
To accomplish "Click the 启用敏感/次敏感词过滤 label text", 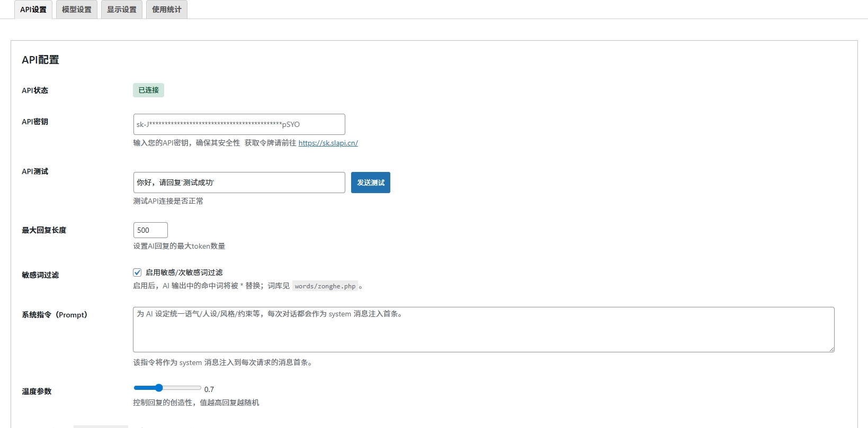I will click(x=184, y=272).
